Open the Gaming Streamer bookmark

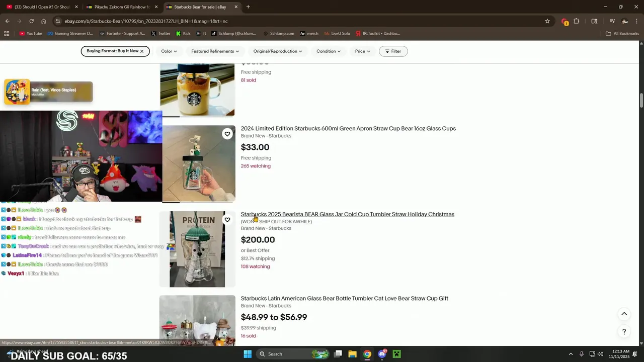[x=70, y=34]
